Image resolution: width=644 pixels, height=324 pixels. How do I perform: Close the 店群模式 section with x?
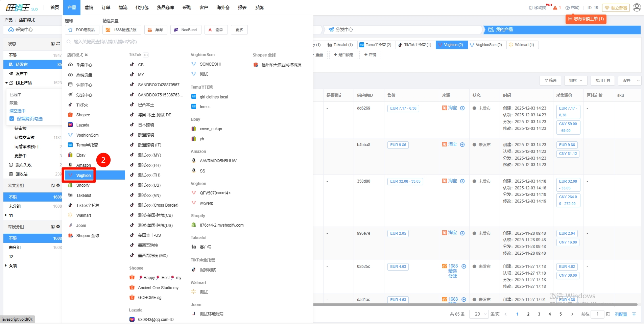point(86,55)
